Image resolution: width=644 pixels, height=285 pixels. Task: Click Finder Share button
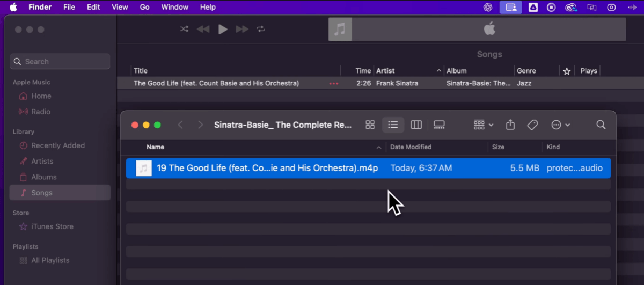point(510,125)
